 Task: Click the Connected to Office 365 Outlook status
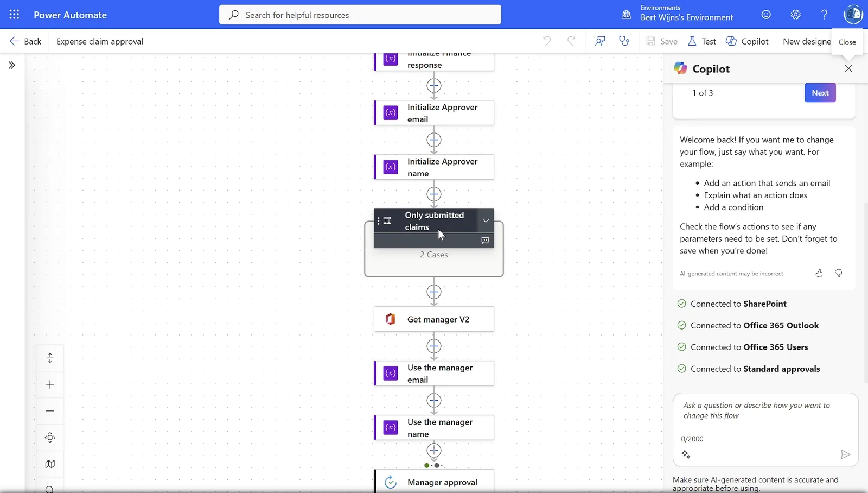tap(748, 326)
